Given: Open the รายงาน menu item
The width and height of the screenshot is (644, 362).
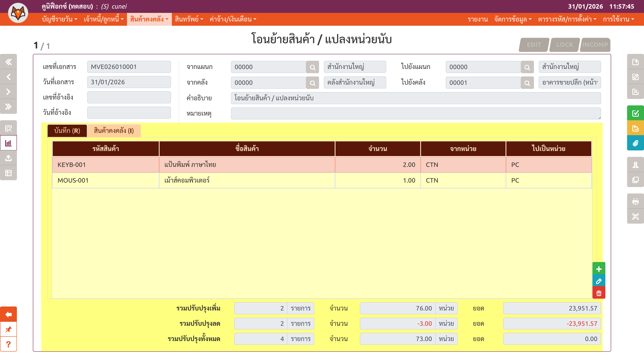Looking at the screenshot, I should 478,19.
